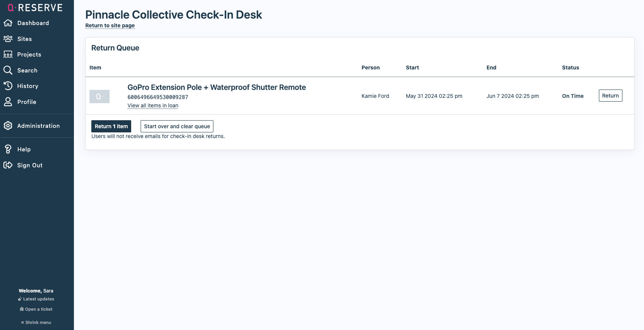Click the Dashboard home icon

8,23
